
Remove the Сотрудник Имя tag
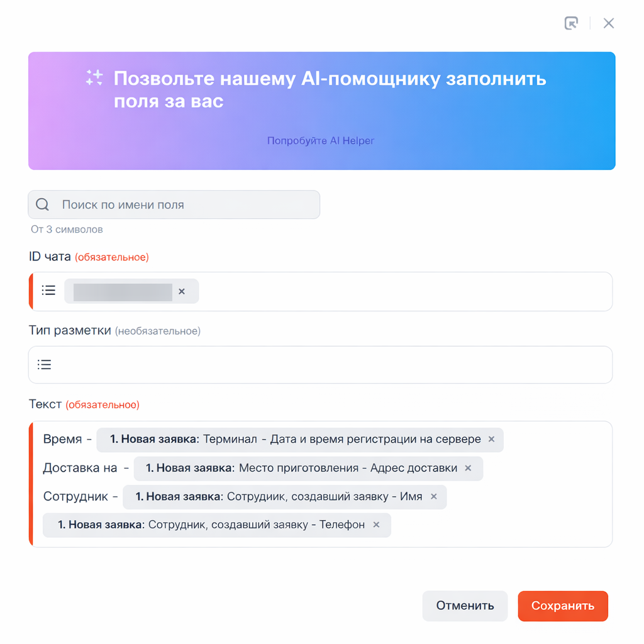434,497
